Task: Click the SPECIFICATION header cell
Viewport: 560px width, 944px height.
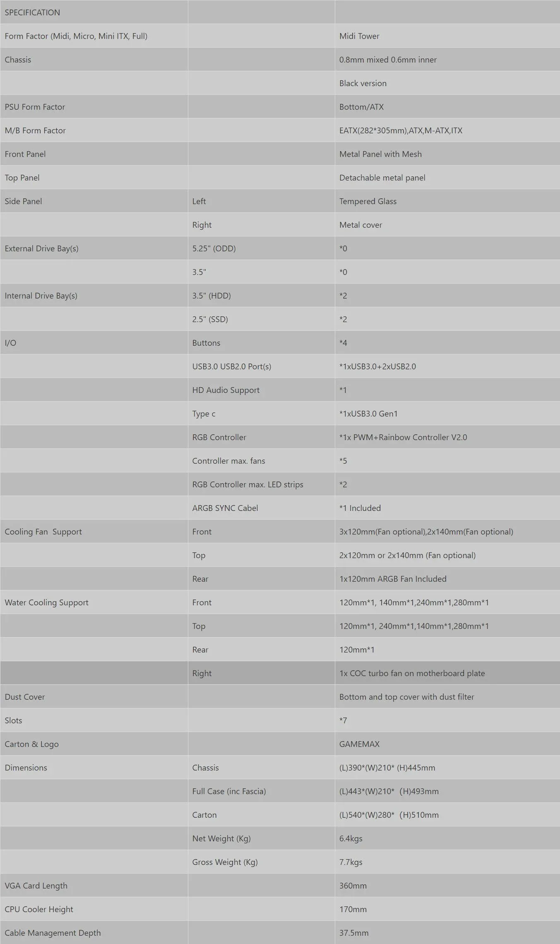Action: click(x=94, y=12)
